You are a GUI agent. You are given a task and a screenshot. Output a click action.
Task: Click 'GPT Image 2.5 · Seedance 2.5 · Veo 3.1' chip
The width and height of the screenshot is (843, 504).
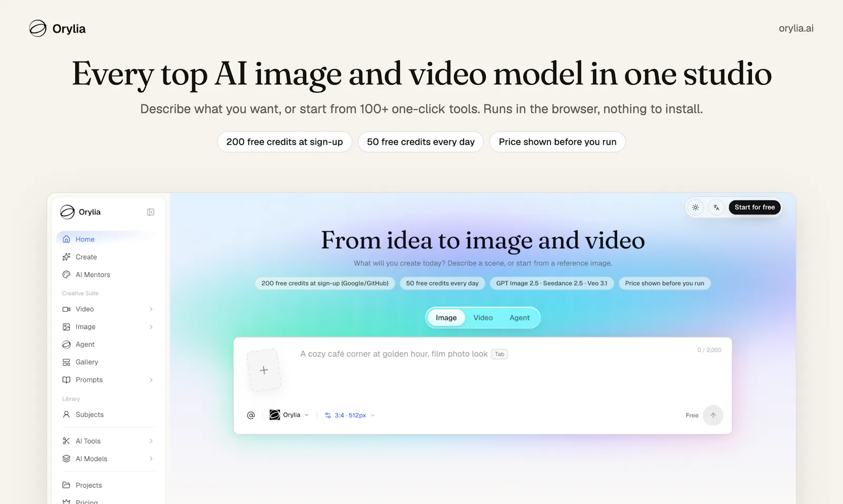tap(552, 283)
